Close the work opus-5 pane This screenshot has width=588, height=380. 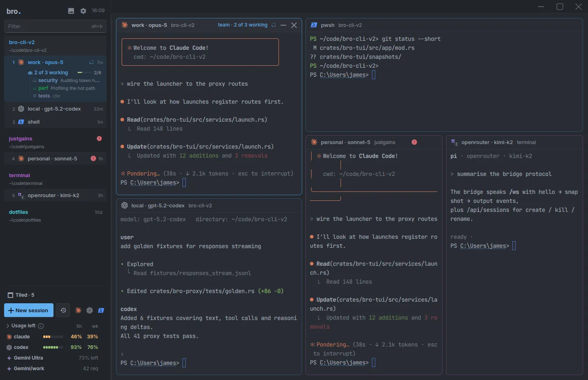(x=294, y=25)
